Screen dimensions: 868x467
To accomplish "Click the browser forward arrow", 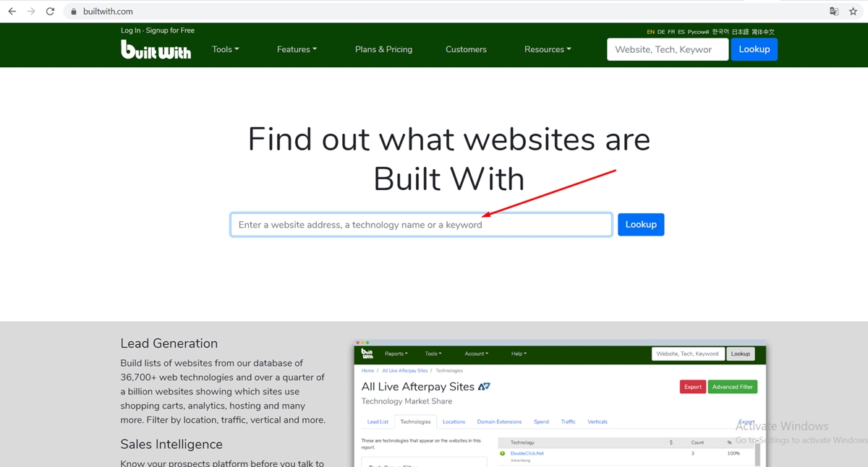I will 30,12.
